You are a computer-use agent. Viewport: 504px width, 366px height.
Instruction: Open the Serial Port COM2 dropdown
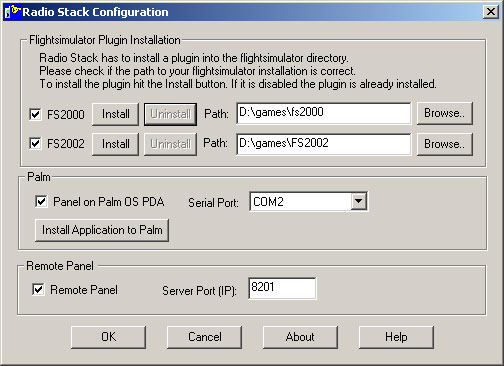[x=359, y=201]
